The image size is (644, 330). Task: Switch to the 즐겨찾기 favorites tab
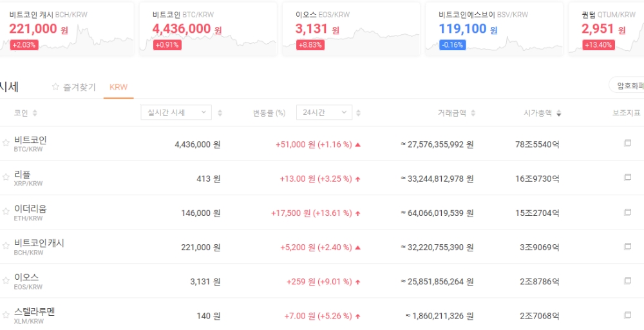(x=74, y=87)
